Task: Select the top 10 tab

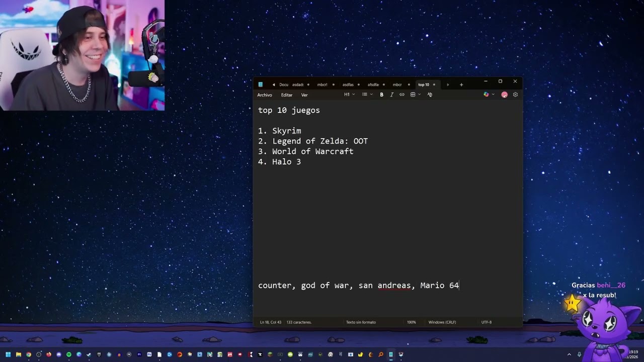Action: pyautogui.click(x=427, y=84)
